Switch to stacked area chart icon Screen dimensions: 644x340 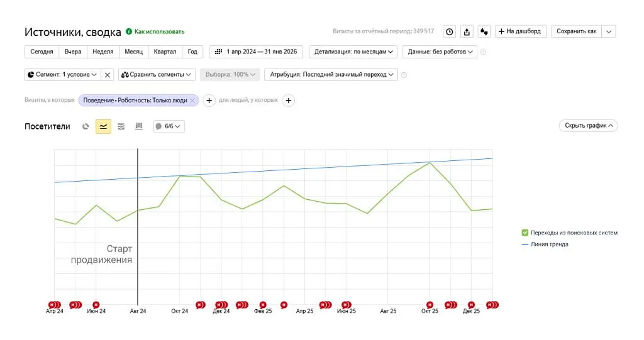point(121,126)
